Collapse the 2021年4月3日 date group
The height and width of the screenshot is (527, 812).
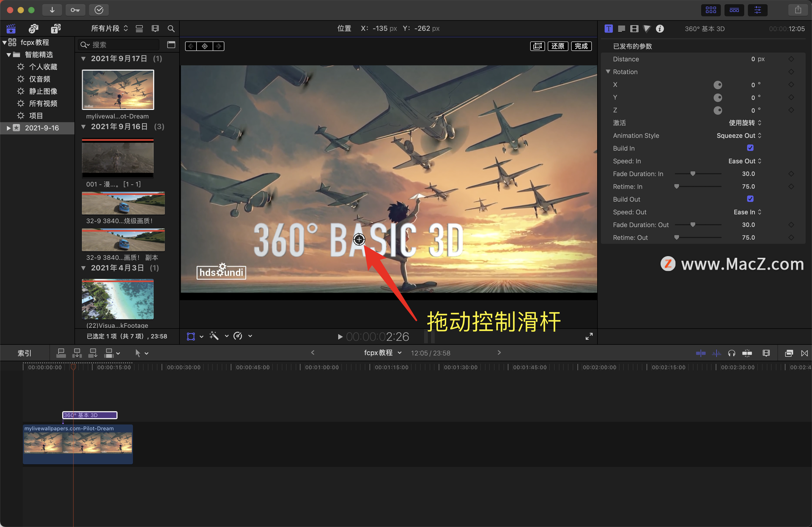pos(83,268)
